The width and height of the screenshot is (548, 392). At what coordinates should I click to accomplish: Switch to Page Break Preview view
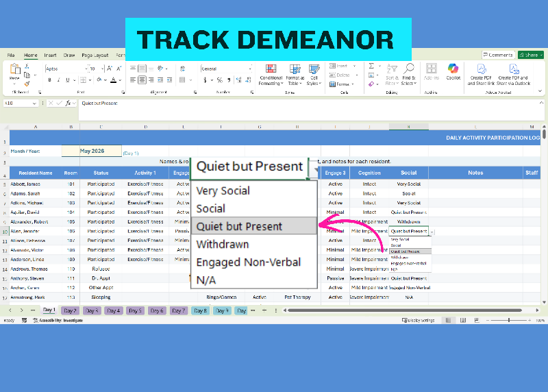click(x=477, y=320)
